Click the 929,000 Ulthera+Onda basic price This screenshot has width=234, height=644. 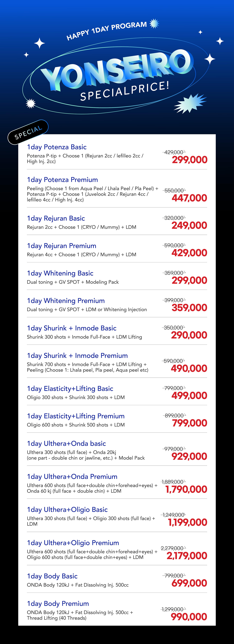click(x=189, y=456)
